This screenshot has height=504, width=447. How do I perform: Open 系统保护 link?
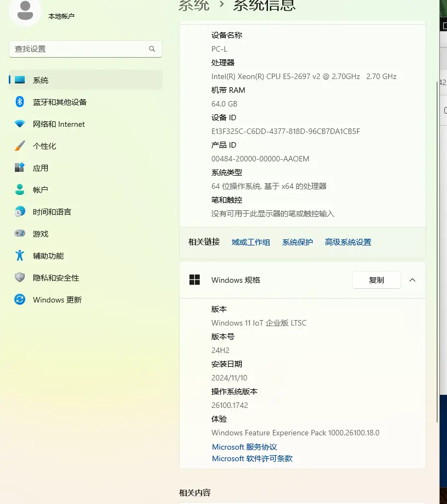[x=298, y=242]
